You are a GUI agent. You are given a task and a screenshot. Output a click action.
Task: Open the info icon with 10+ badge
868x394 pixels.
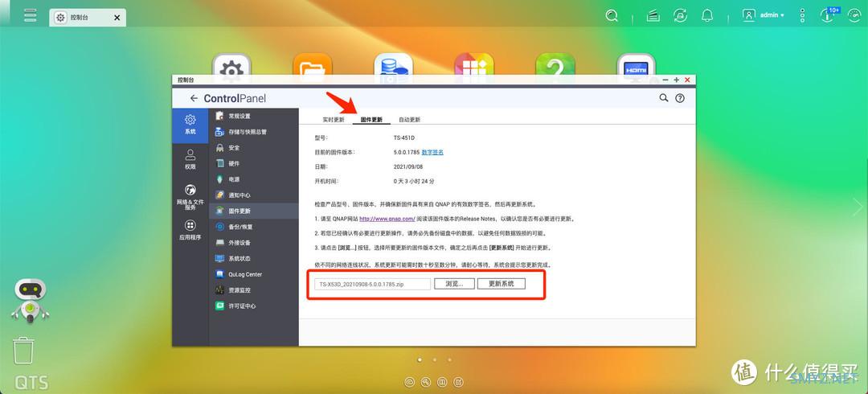[x=829, y=15]
